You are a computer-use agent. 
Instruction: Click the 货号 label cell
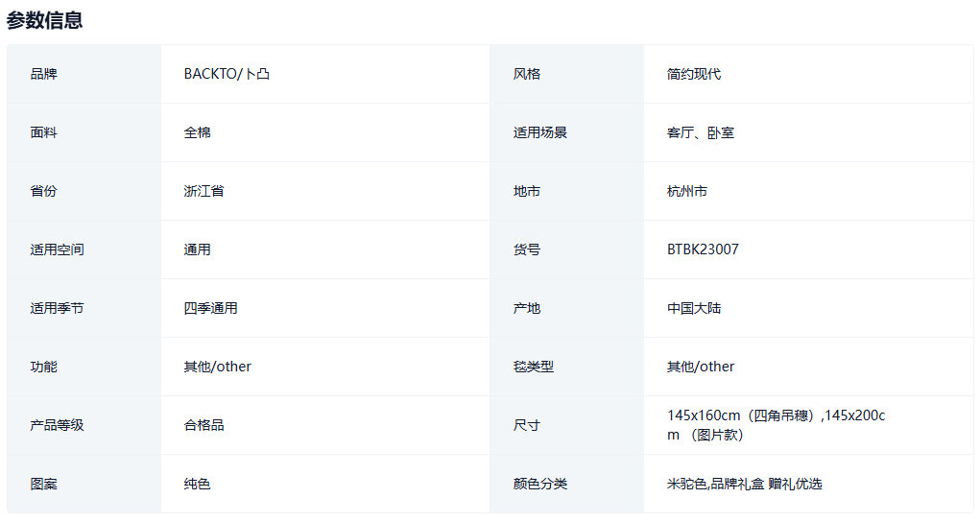click(527, 249)
